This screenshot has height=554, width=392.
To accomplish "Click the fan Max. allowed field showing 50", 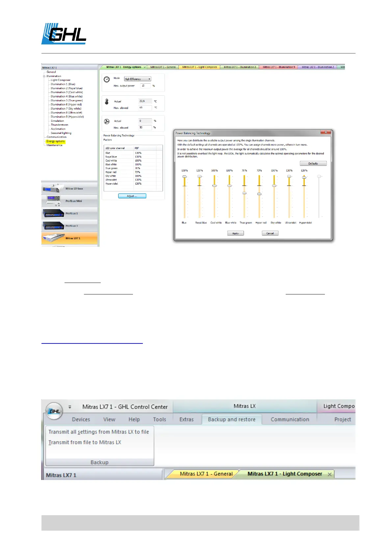I will coord(145,127).
